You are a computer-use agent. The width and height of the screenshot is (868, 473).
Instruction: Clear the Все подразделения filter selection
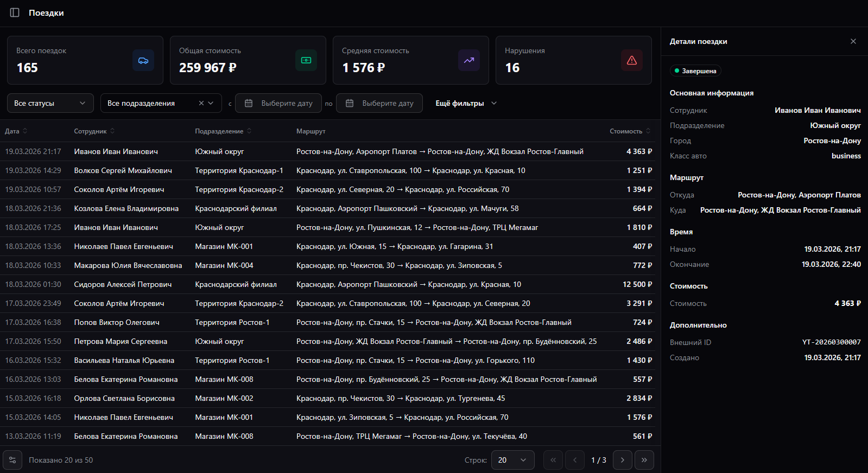[201, 103]
